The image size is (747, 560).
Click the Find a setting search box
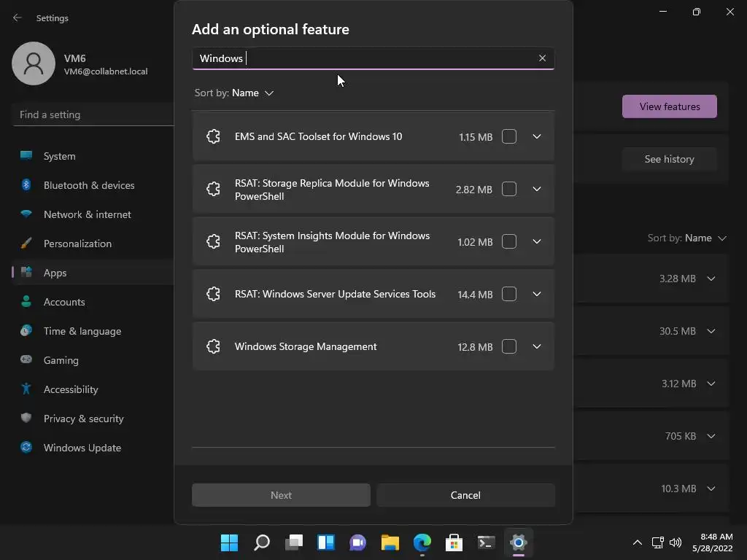pos(91,114)
